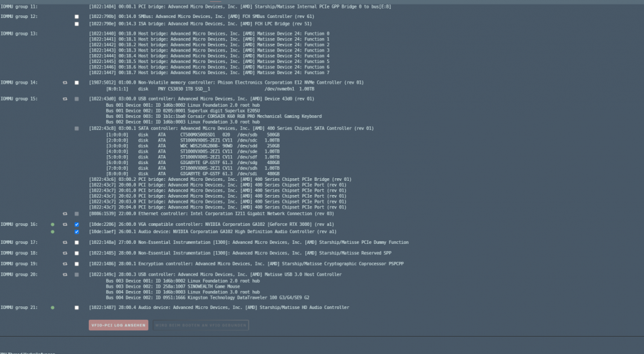Open VFIO-PCI Log ansehen button
Screen dimensions: 644x354
(118, 325)
